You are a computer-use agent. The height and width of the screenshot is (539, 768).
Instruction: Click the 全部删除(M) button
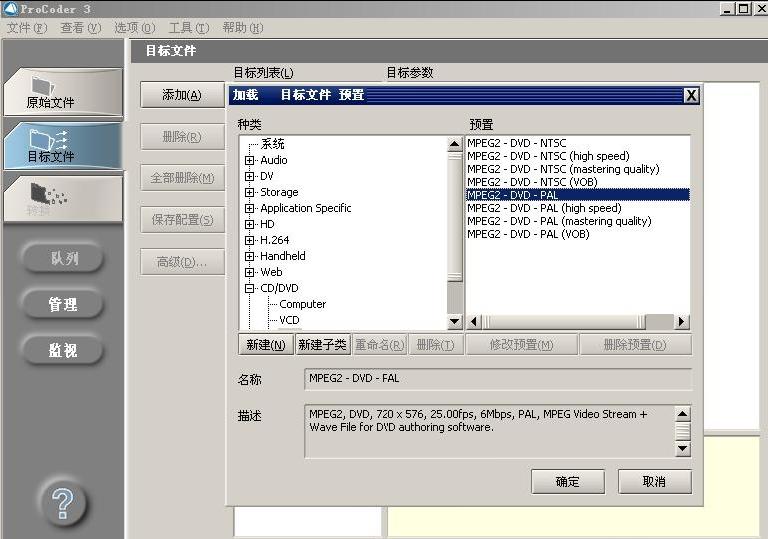pyautogui.click(x=182, y=177)
